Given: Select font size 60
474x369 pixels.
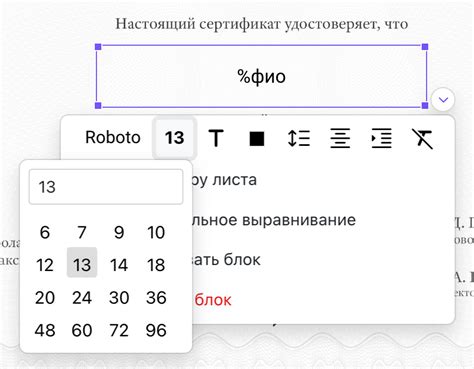Looking at the screenshot, I should (x=82, y=330).
